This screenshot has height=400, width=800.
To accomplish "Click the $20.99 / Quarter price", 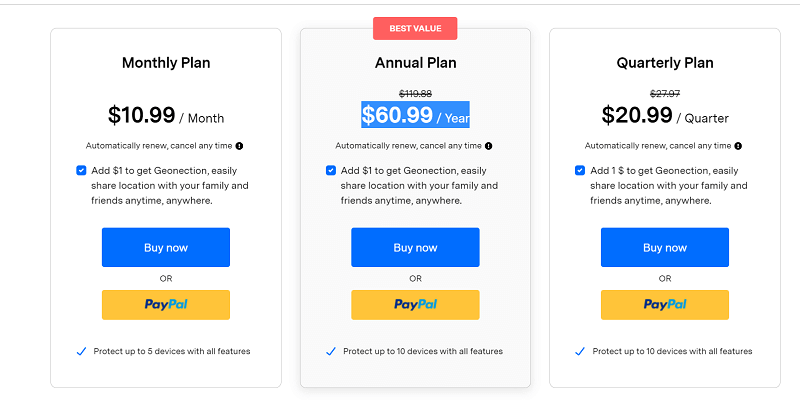I will [x=665, y=116].
